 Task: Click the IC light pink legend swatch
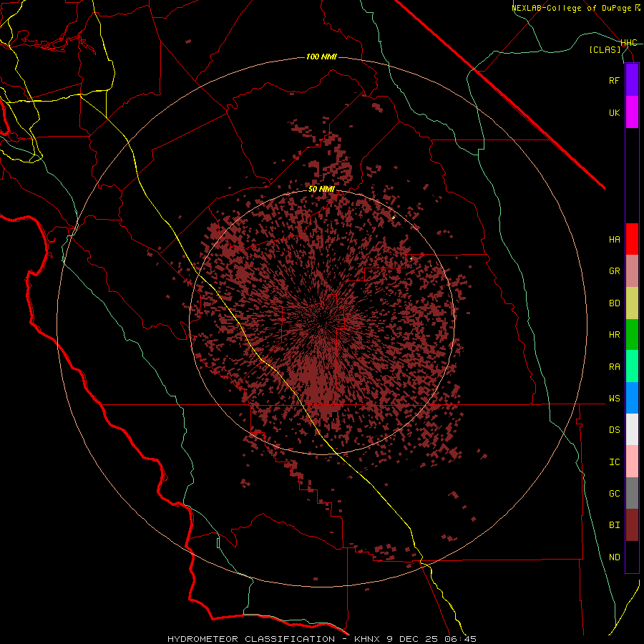point(632,462)
